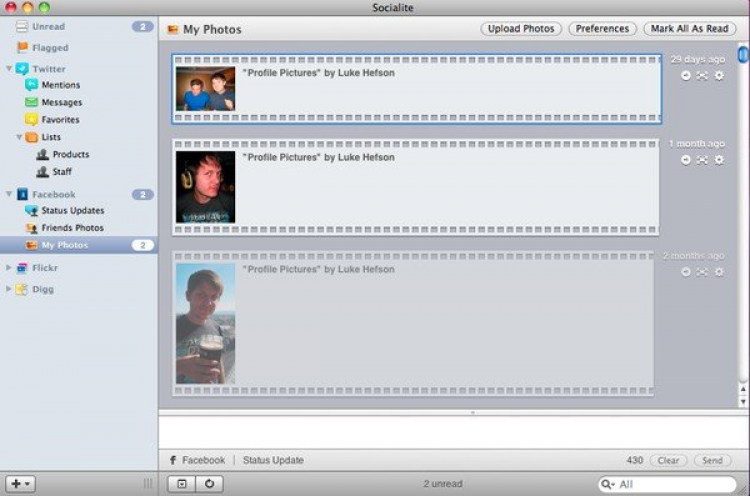Open the orange Flagged flag item
Viewport: 750px width, 496px height.
(x=22, y=47)
